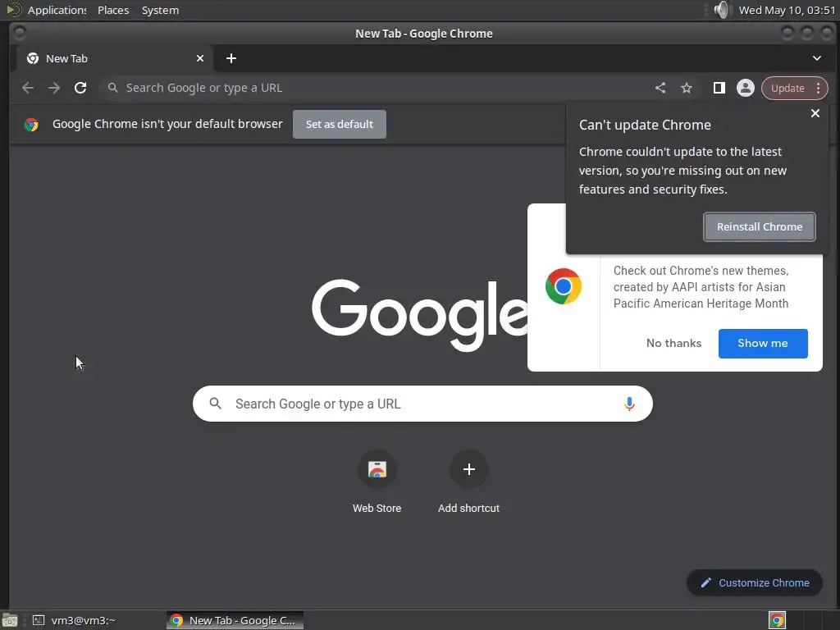The height and width of the screenshot is (630, 840).
Task: Open the Applications menu
Action: click(57, 10)
